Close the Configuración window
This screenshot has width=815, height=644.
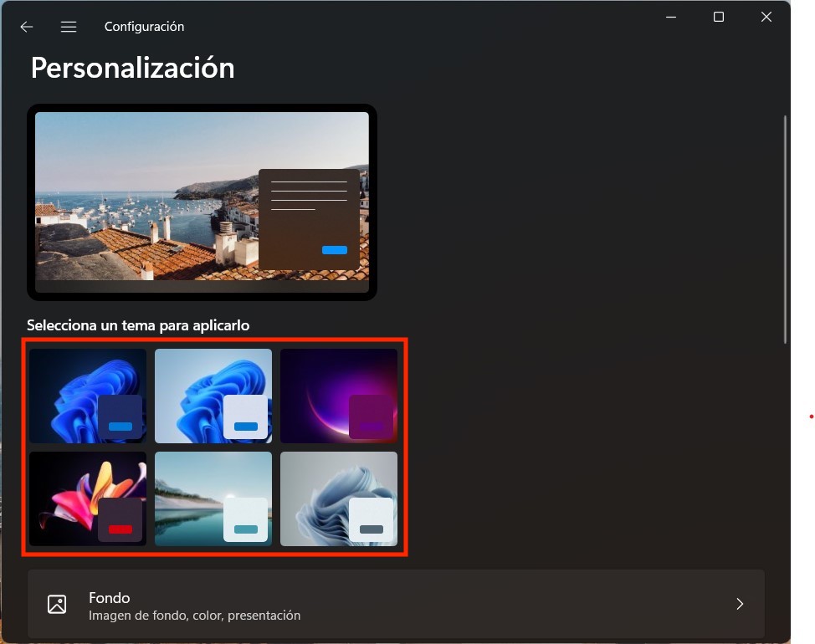pos(766,17)
